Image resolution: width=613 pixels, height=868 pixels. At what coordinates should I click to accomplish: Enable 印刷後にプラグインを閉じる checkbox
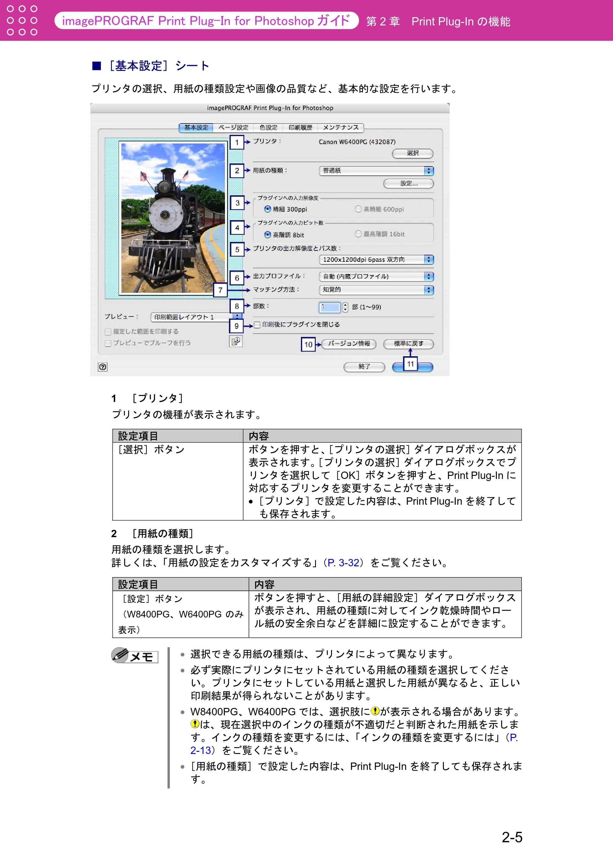tap(257, 325)
